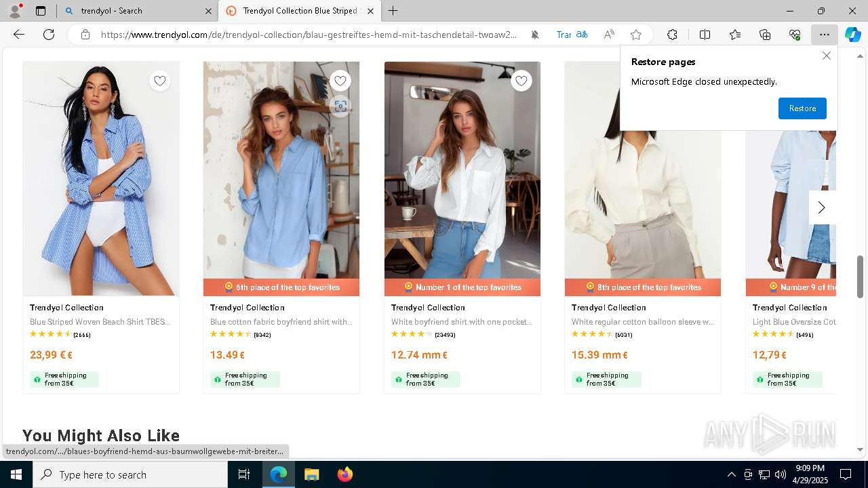Click the address bar URL

pos(309,35)
